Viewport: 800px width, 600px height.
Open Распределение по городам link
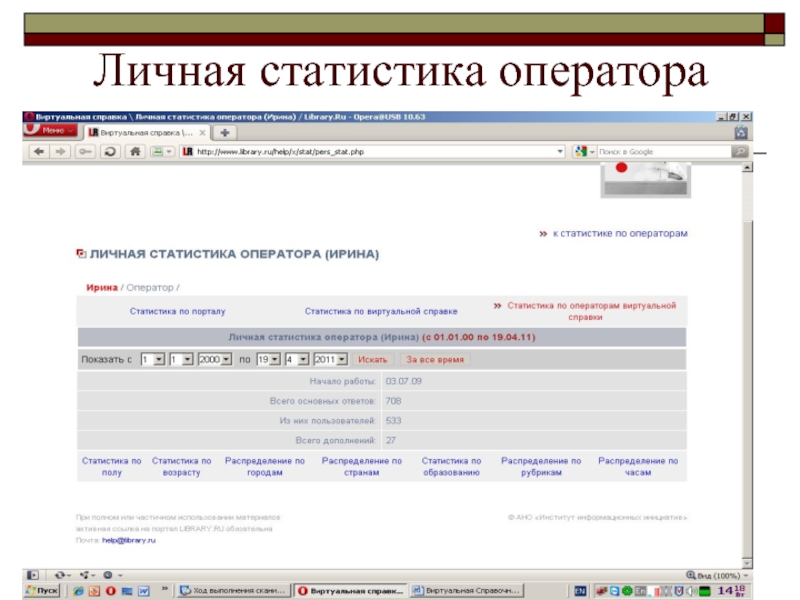[x=264, y=467]
